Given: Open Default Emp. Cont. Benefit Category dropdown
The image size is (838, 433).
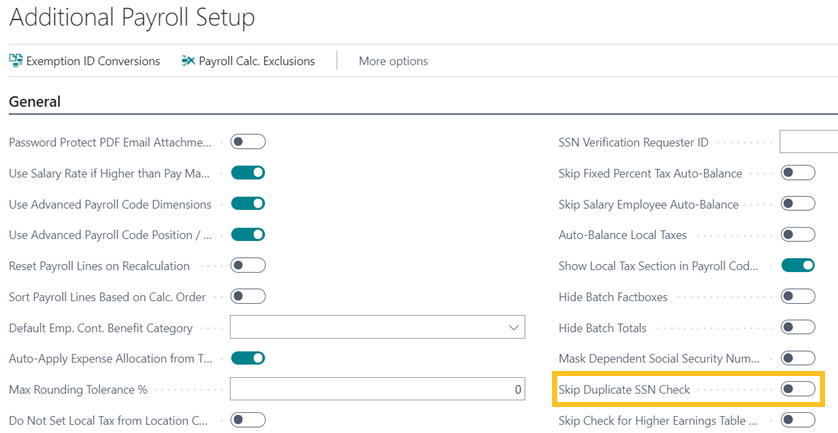Looking at the screenshot, I should [x=514, y=328].
